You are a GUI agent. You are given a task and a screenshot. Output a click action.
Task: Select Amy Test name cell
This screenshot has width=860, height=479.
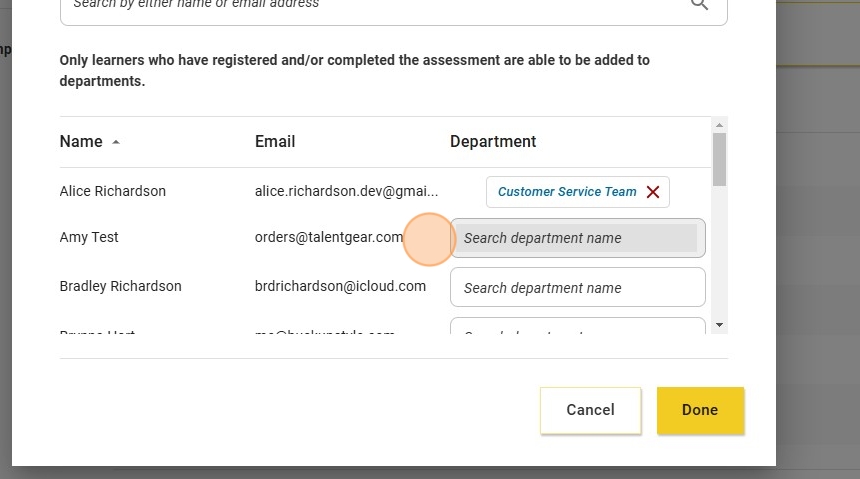pos(89,238)
